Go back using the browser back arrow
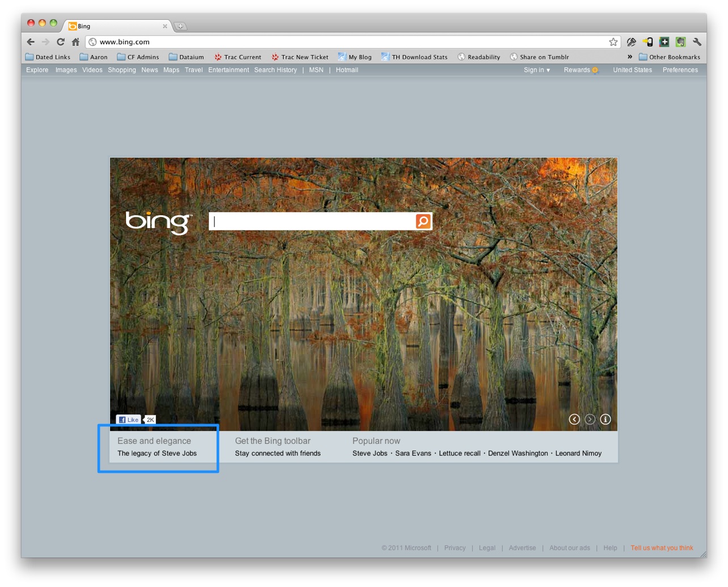728x587 pixels. coord(31,42)
